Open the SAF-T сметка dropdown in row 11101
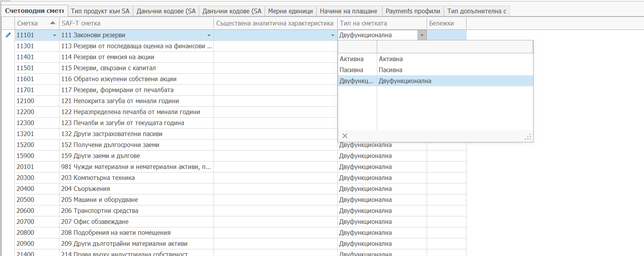 point(209,35)
